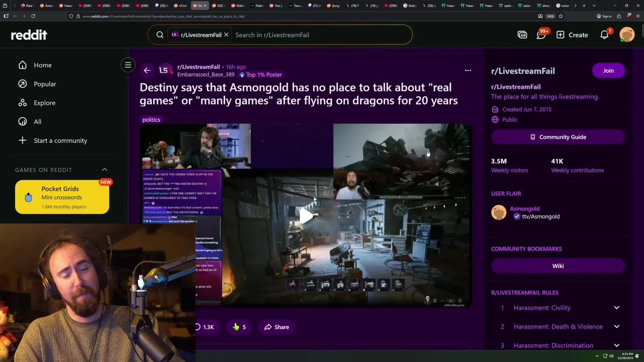Open the r/LivestreamFail community avatar

(165, 70)
